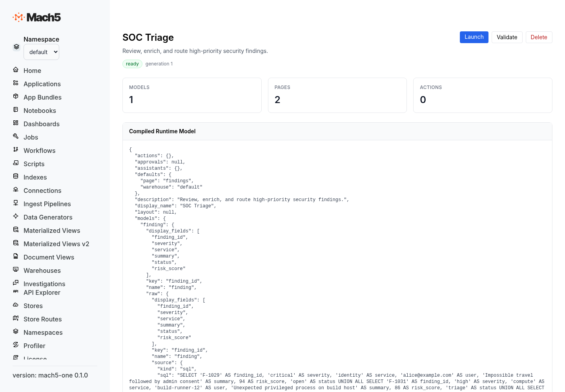
Task: Click the App Bundles box icon
Action: tap(16, 96)
